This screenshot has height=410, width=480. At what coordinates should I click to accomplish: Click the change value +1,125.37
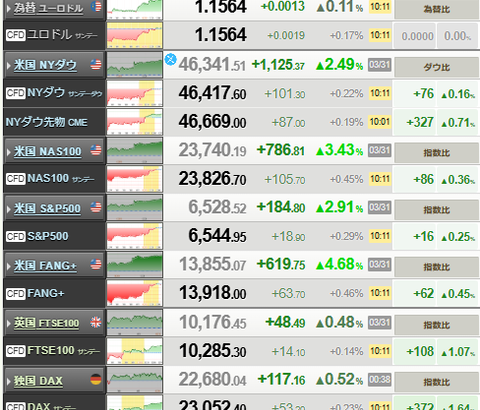pyautogui.click(x=278, y=65)
